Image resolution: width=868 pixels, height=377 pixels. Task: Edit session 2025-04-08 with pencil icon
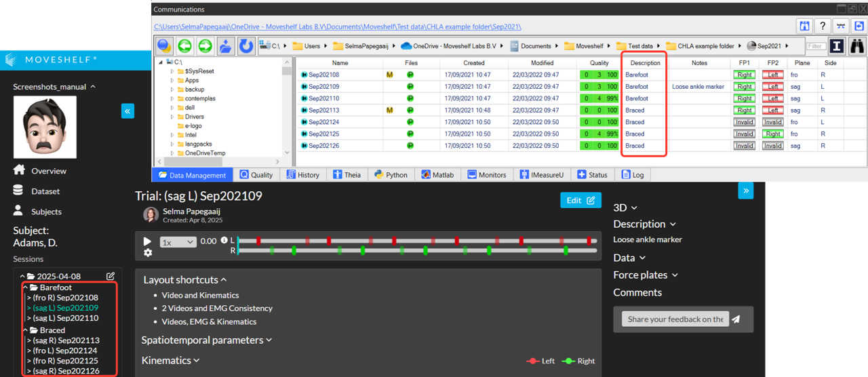point(111,276)
